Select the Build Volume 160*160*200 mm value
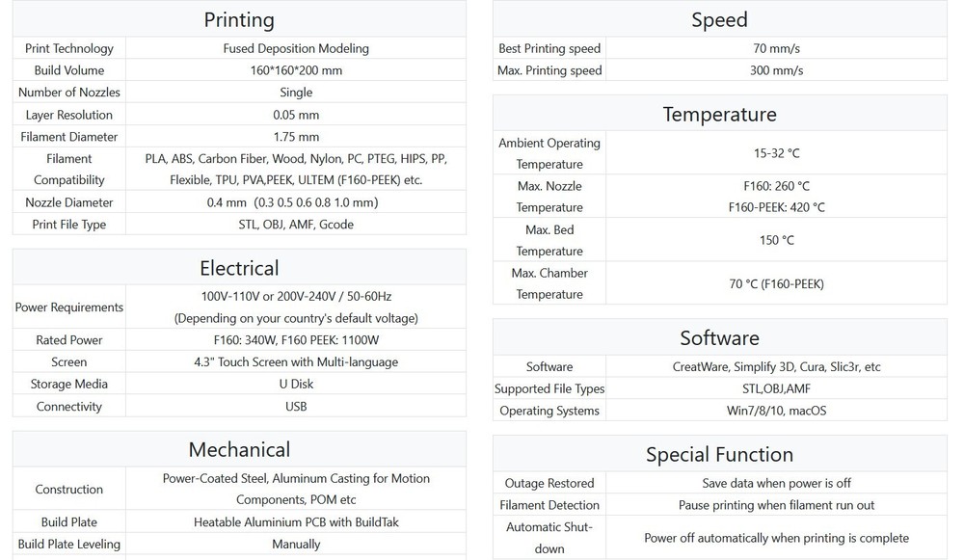 296,70
